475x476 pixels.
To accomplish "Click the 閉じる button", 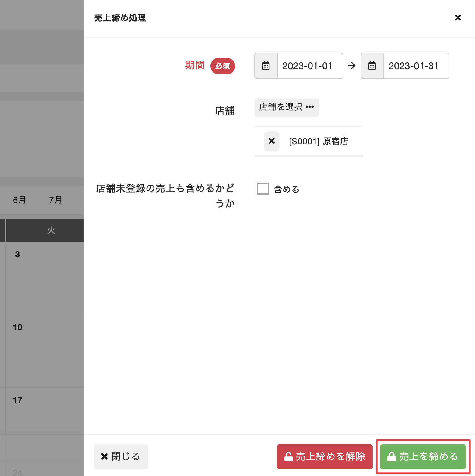I will (x=121, y=457).
